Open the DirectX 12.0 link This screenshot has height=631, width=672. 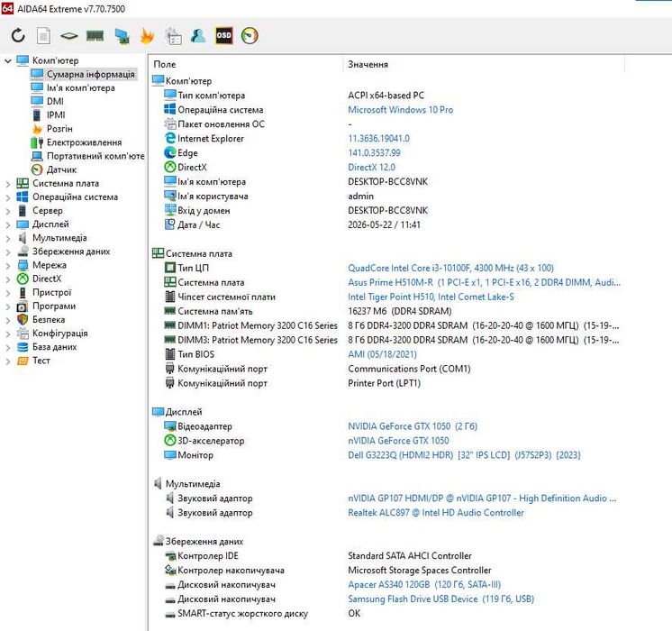[x=371, y=168]
